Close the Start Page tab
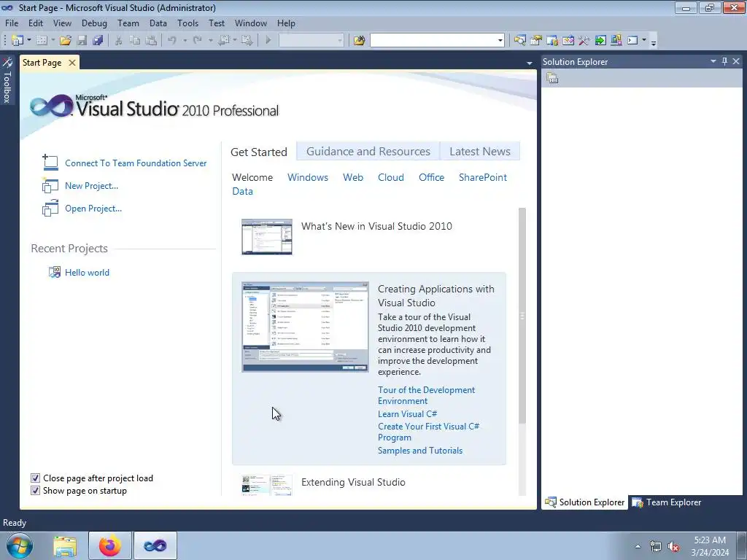Image resolution: width=747 pixels, height=560 pixels. click(72, 63)
